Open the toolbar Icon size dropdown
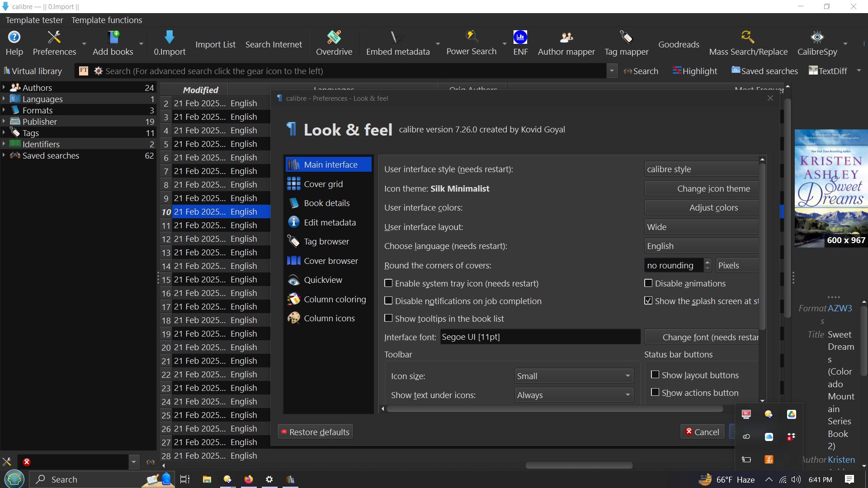 click(574, 376)
